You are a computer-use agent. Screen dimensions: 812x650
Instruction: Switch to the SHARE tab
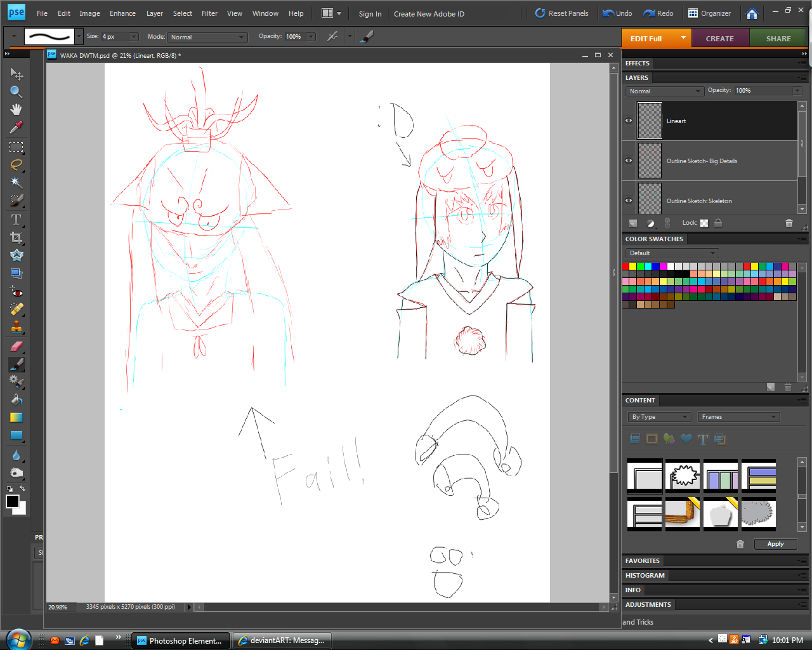778,39
